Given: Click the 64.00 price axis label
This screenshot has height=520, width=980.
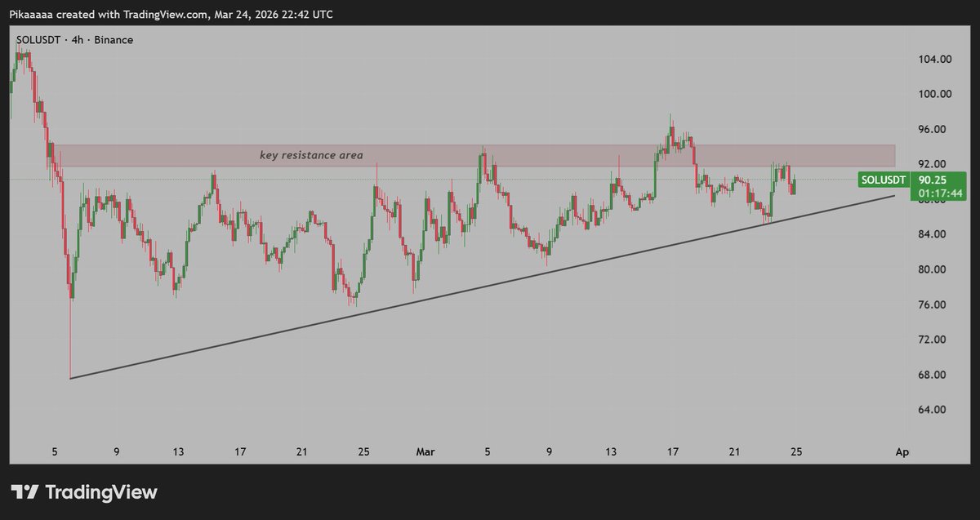Looking at the screenshot, I should pyautogui.click(x=934, y=410).
